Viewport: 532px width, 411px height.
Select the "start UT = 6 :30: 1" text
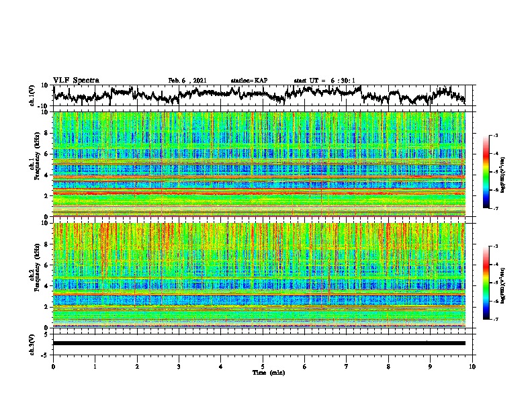pos(324,81)
